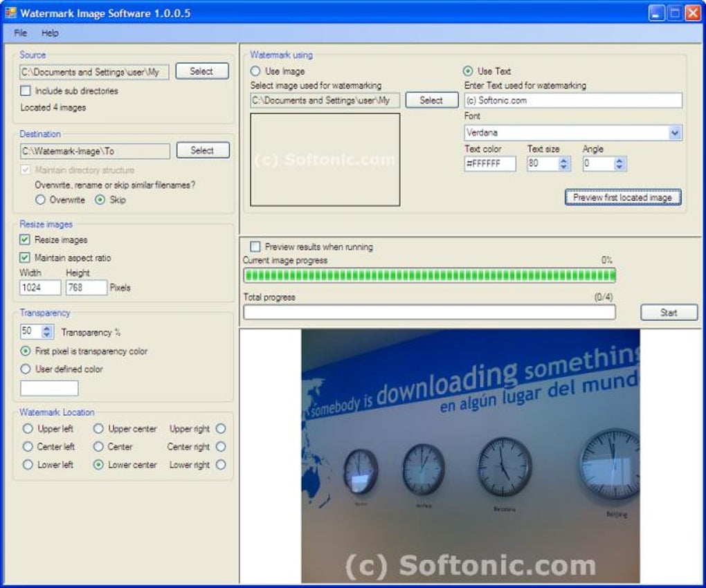Click the Total progress bar
The height and width of the screenshot is (588, 706).
coord(430,312)
